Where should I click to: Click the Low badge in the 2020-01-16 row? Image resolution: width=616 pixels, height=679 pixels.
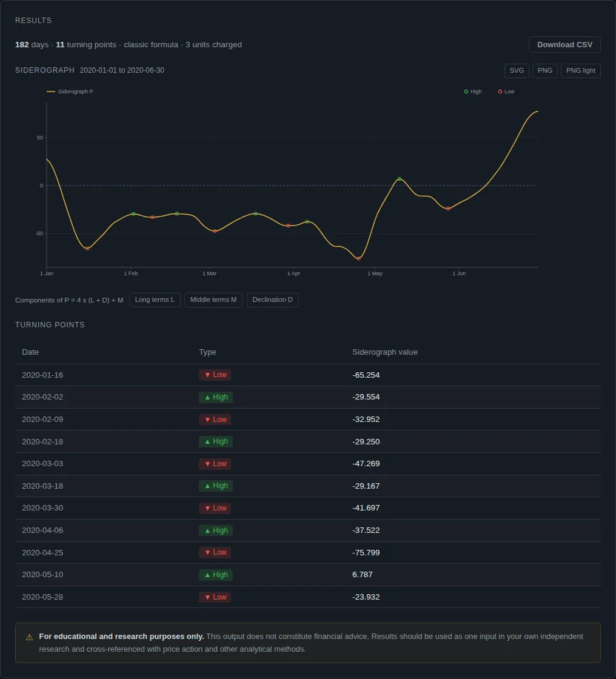[x=215, y=375]
